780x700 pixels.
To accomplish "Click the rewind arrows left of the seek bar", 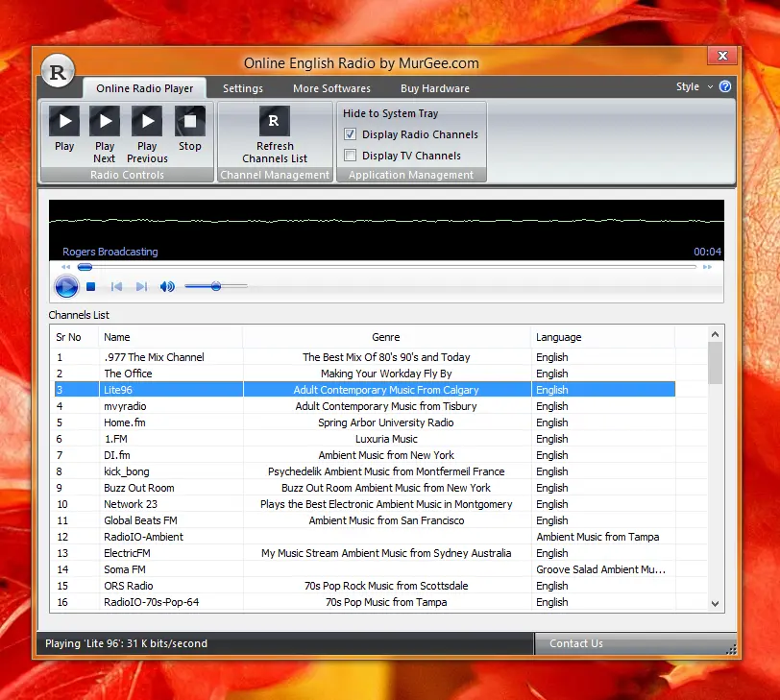I will 65,267.
